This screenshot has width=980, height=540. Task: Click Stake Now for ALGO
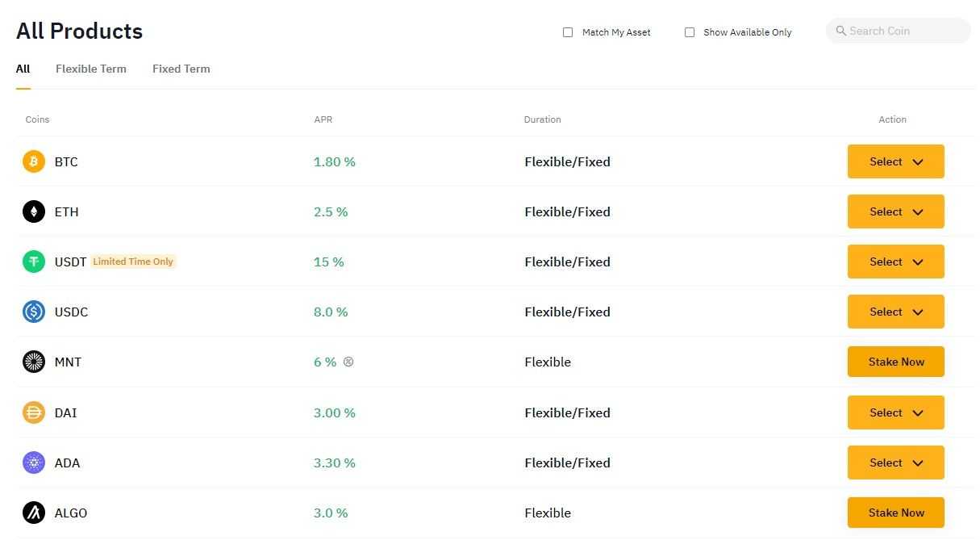895,513
